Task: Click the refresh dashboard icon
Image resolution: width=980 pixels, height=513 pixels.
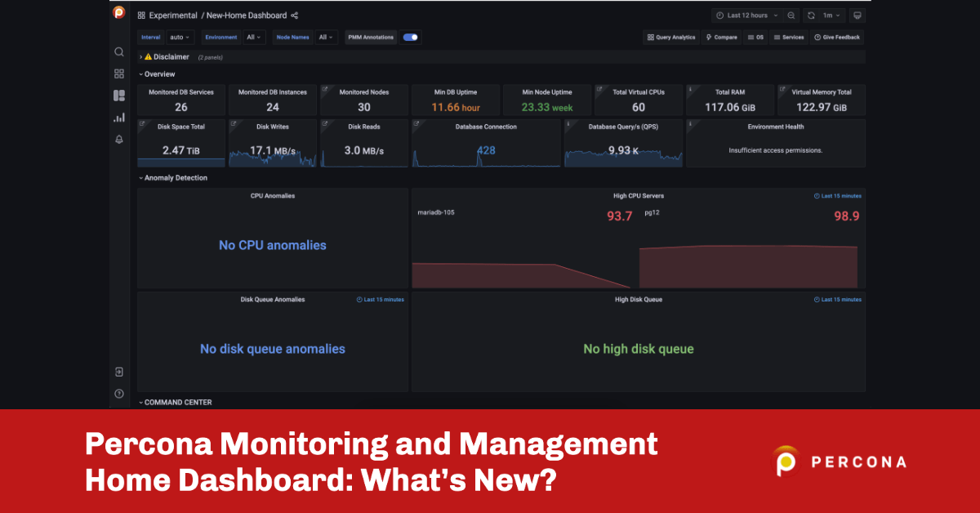Action: pyautogui.click(x=811, y=16)
